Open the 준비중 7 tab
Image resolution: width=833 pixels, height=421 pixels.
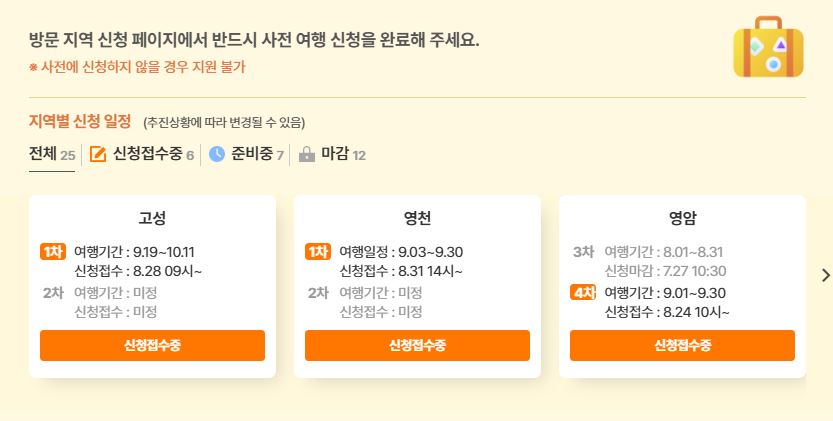click(246, 155)
